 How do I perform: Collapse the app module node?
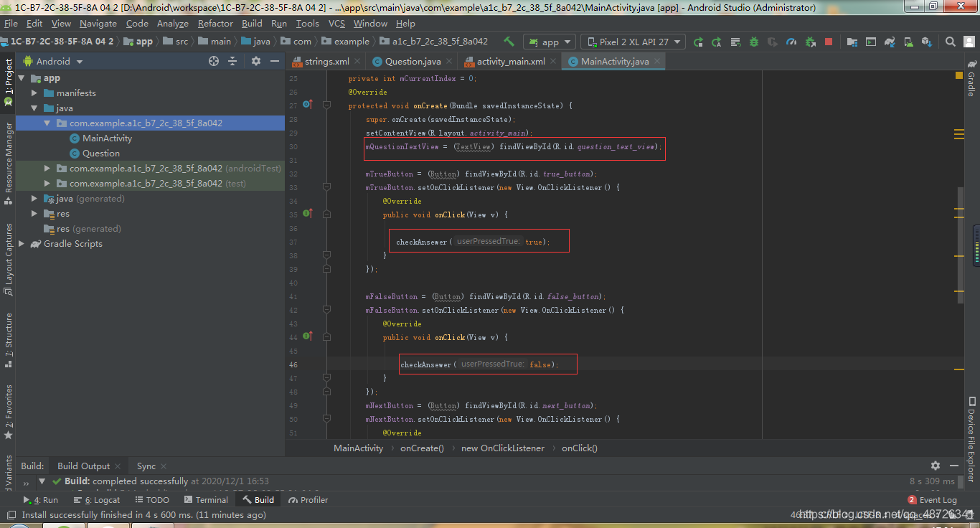(x=22, y=78)
